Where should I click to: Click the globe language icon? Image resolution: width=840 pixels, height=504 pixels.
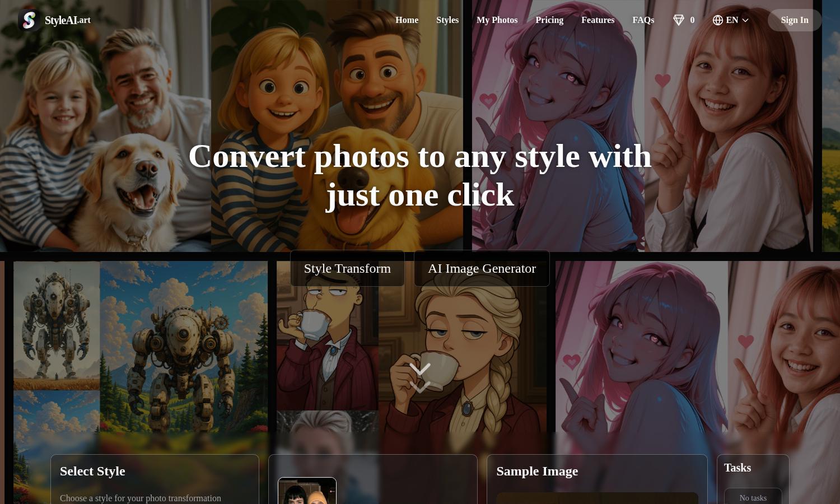718,20
